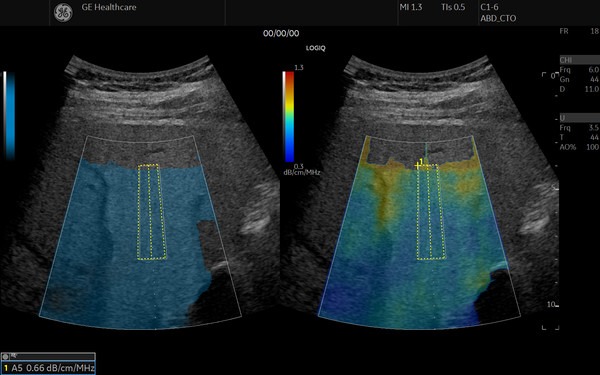
Task: Click the '1.3' upper value of the color scale
Action: (299, 68)
